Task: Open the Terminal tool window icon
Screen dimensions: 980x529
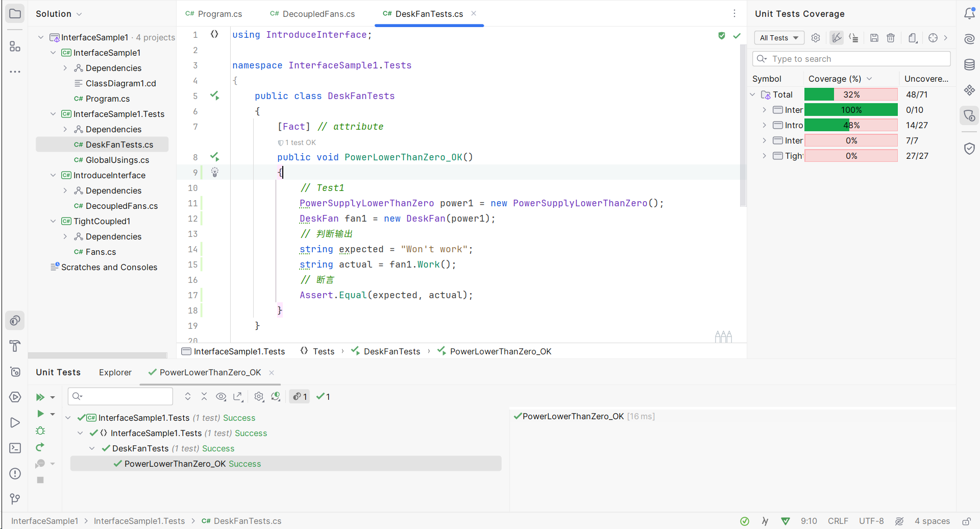Action: click(x=15, y=448)
